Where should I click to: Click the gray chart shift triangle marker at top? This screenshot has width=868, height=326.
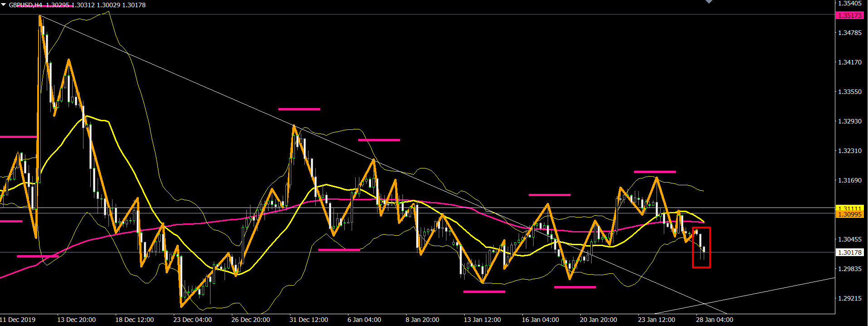point(709,2)
